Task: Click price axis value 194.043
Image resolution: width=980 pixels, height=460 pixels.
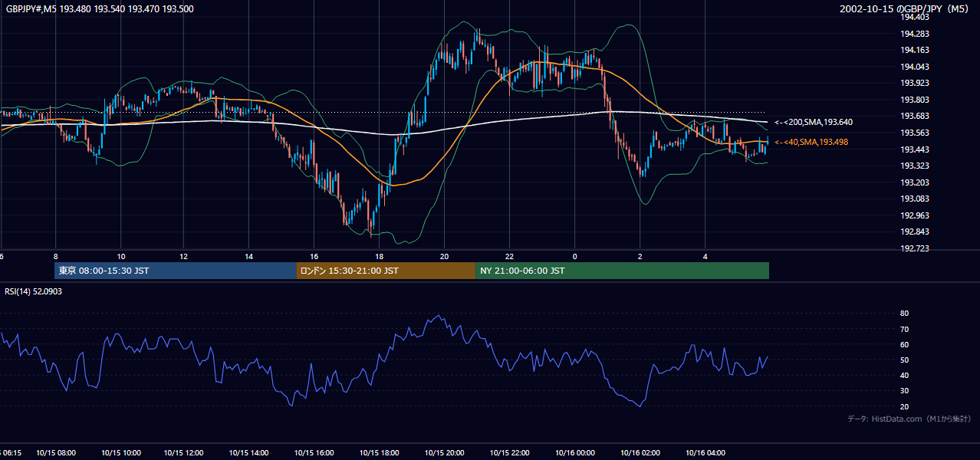Action: (x=916, y=67)
